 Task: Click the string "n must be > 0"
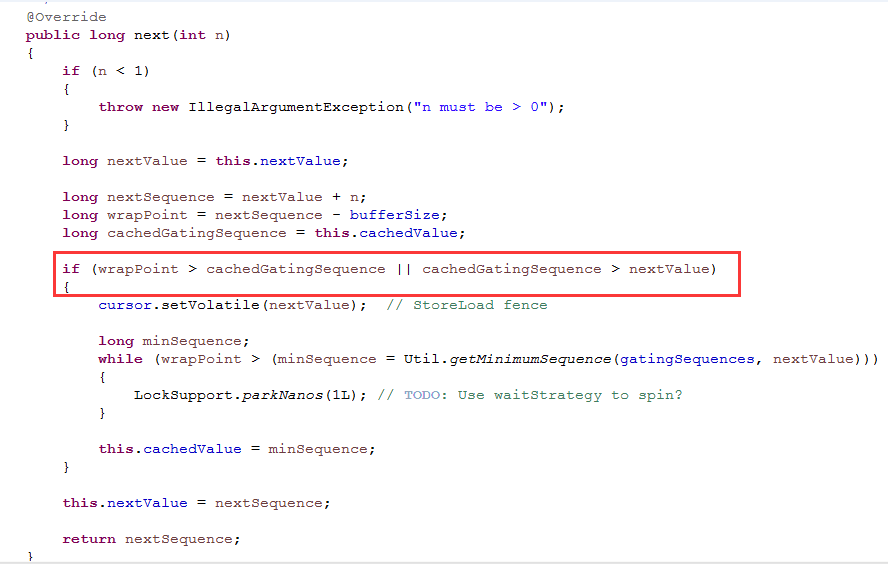coord(480,107)
